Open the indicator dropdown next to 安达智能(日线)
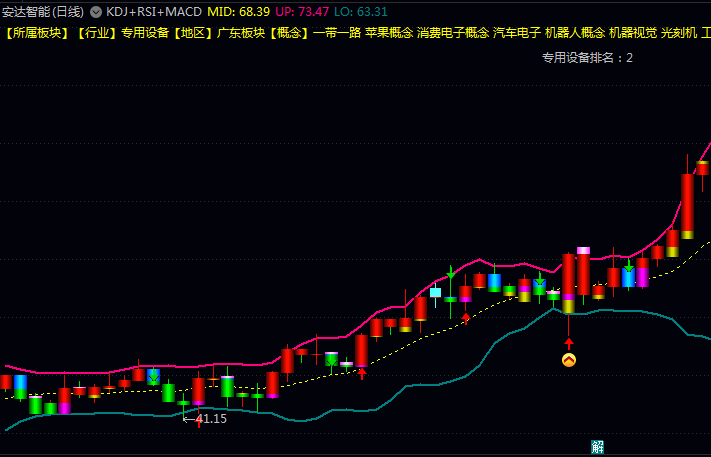This screenshot has height=457, width=711. (96, 12)
